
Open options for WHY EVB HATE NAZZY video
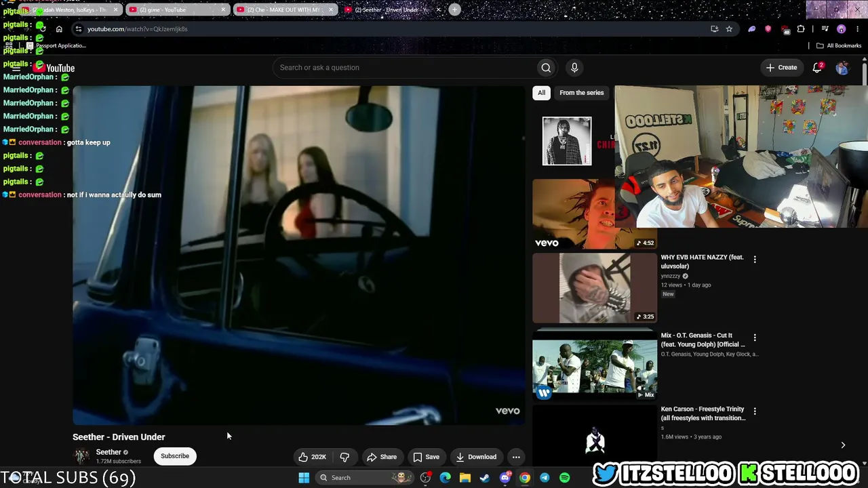(755, 259)
